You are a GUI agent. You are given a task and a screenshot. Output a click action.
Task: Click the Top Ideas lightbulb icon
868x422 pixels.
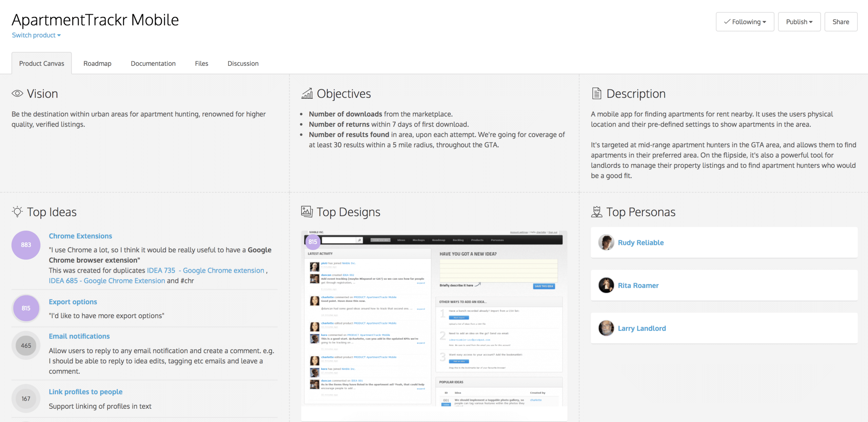click(x=17, y=212)
